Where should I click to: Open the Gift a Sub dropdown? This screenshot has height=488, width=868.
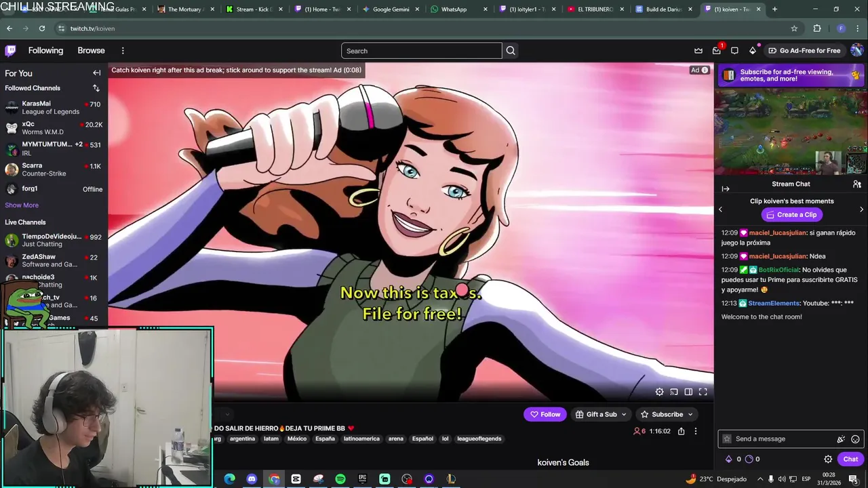coord(601,414)
